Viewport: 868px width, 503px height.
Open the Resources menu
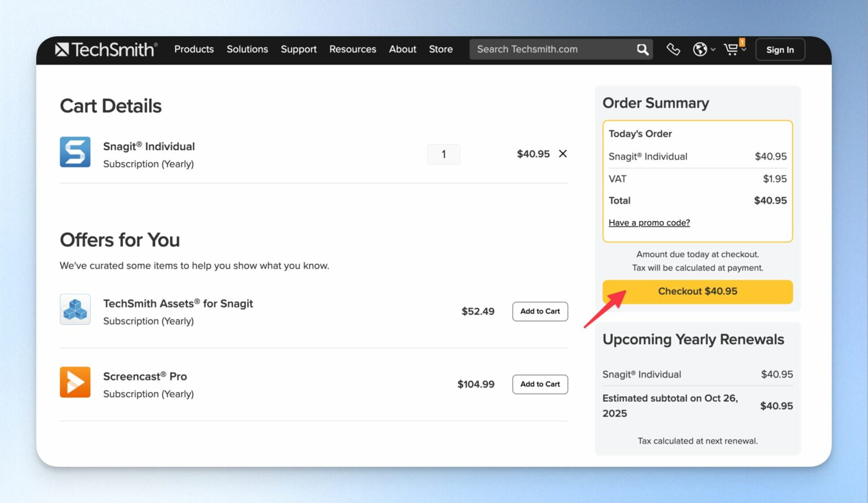(353, 50)
